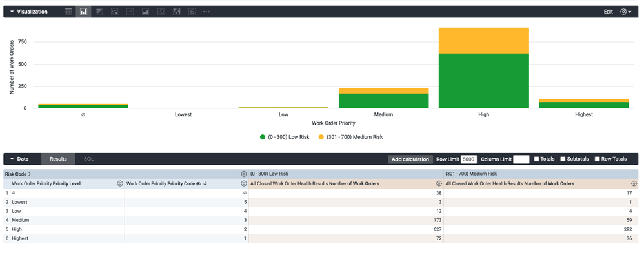This screenshot has width=644, height=255.
Task: Open Priority Code column gear menu
Action: (x=243, y=183)
